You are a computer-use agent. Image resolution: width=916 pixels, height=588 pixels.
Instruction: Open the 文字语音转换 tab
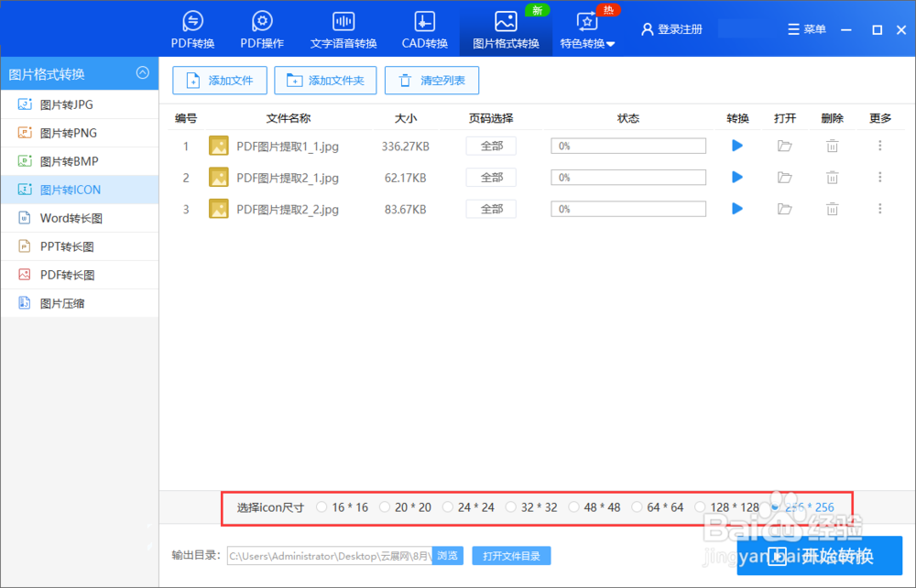click(343, 29)
